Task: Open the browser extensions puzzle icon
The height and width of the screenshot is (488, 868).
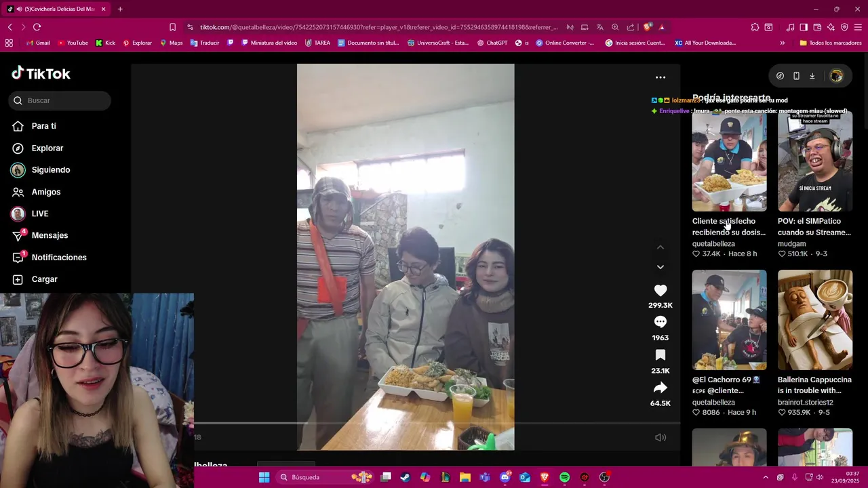Action: [x=755, y=27]
